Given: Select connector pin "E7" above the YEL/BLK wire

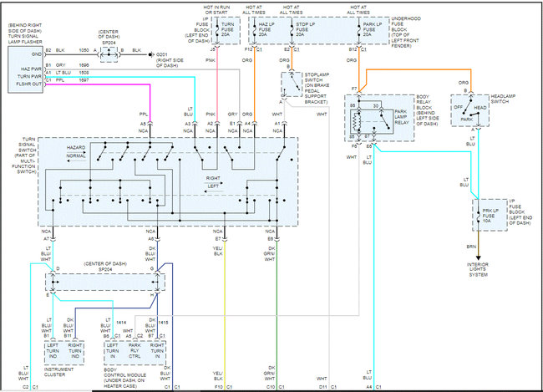Looking at the screenshot, I should coord(218,239).
